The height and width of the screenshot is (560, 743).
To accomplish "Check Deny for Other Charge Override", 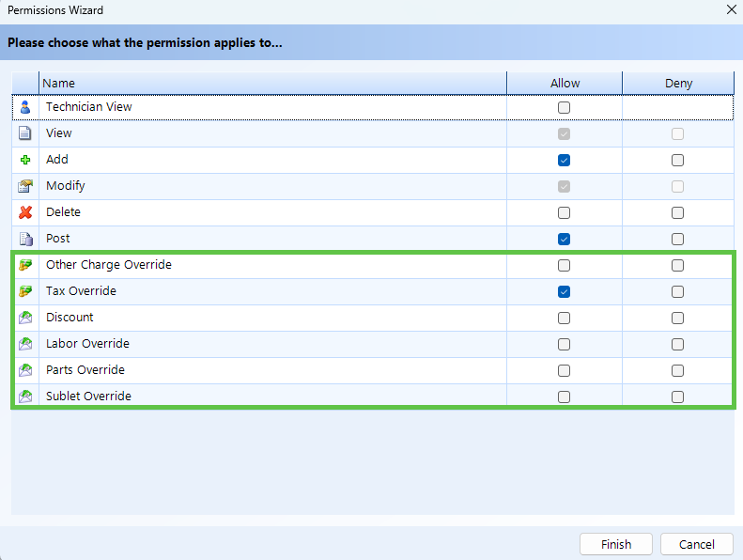I will pos(677,266).
